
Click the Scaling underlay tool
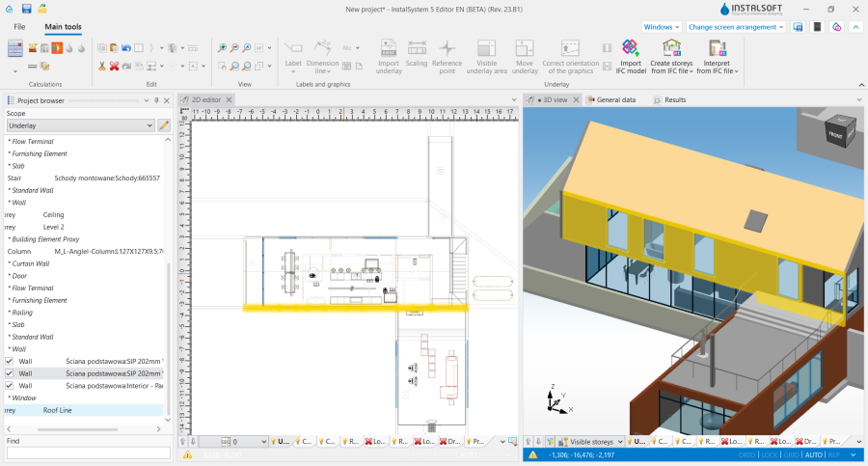417,53
